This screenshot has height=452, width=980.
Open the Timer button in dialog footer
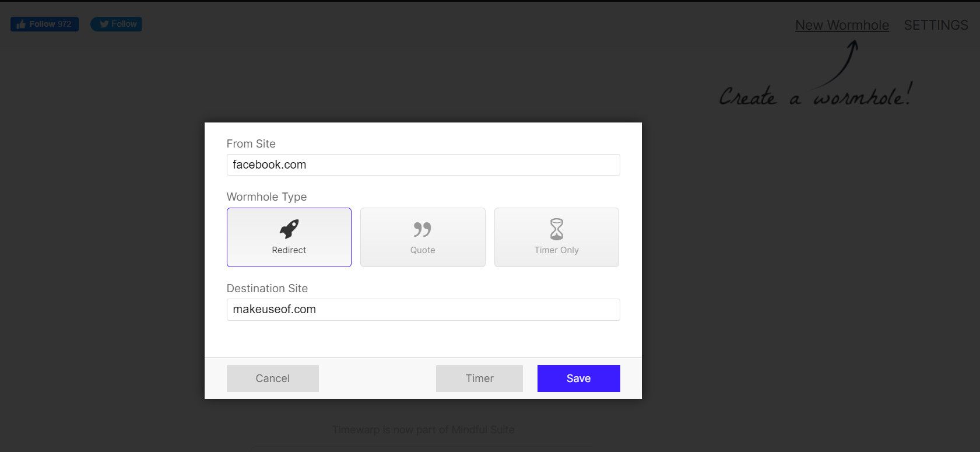tap(479, 379)
